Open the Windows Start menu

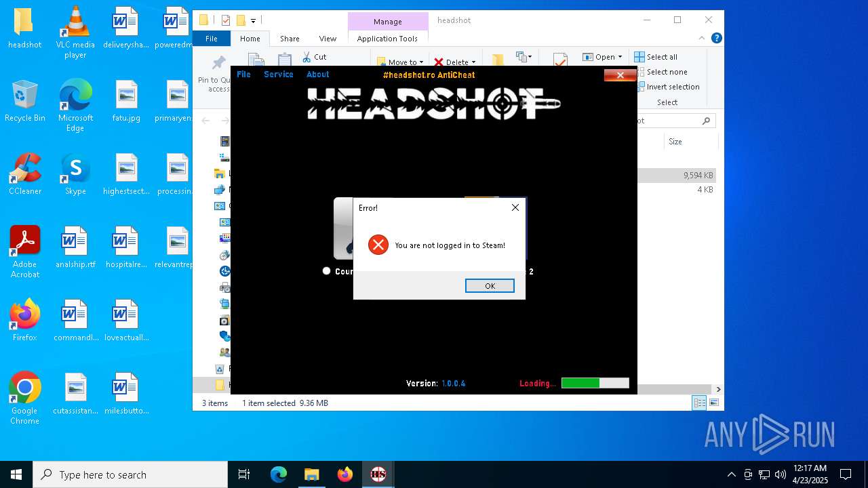[x=16, y=474]
